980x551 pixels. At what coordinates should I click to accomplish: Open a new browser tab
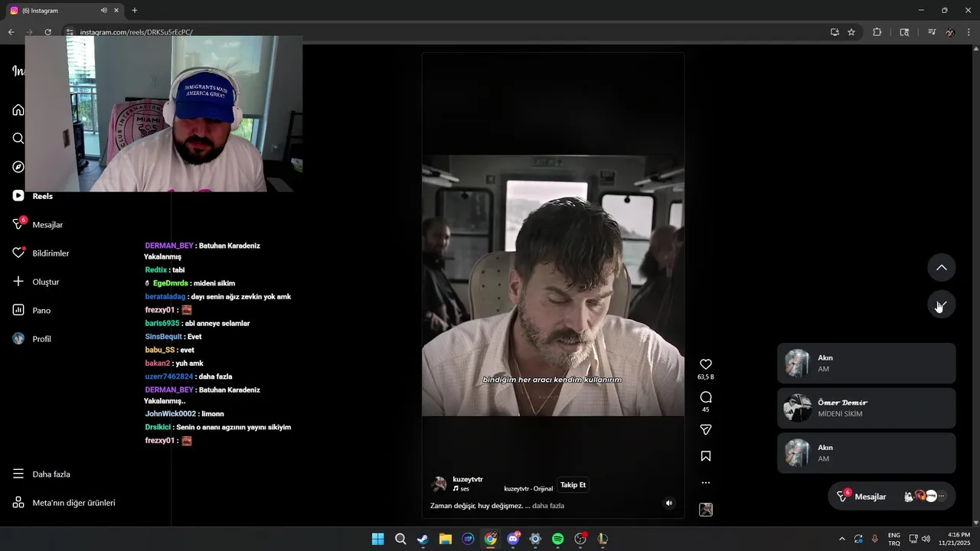pos(135,11)
